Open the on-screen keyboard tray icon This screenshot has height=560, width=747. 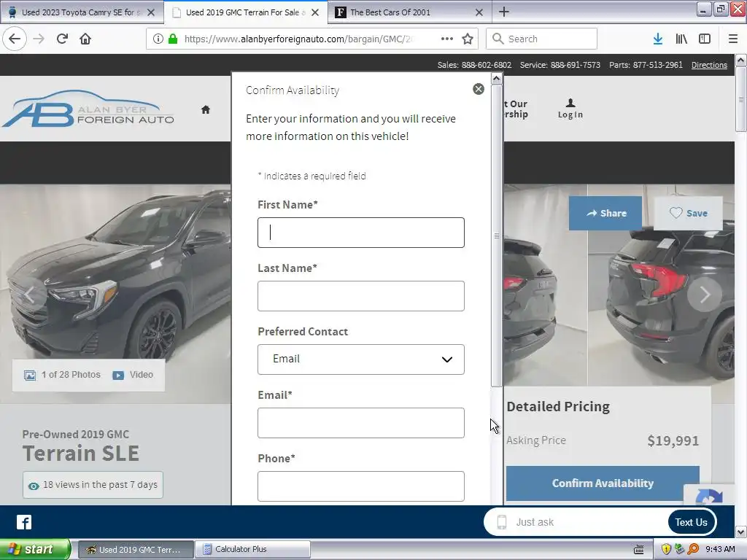click(639, 549)
